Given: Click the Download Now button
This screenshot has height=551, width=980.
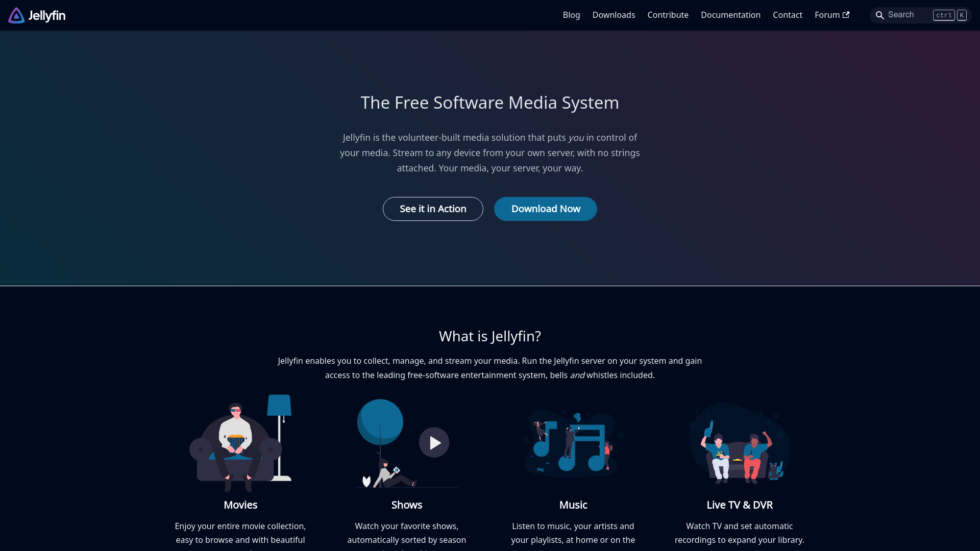Looking at the screenshot, I should 546,208.
